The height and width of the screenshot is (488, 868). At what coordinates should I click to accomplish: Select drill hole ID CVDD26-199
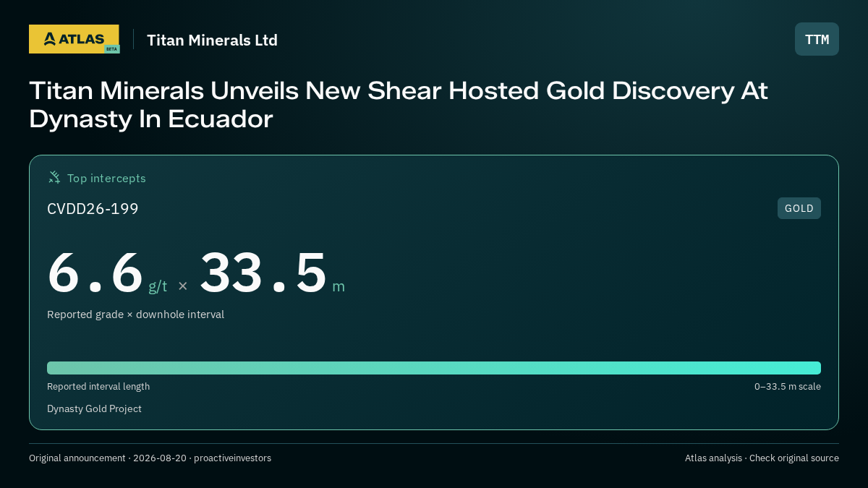[93, 209]
